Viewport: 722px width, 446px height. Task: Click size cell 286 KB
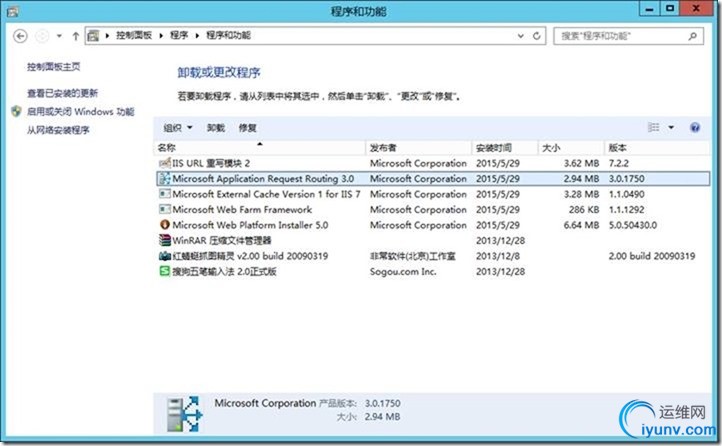tap(584, 209)
